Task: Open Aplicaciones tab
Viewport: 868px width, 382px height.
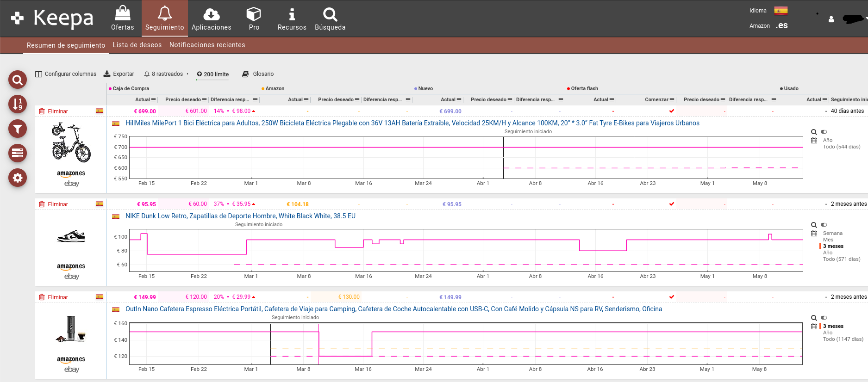Action: (212, 18)
